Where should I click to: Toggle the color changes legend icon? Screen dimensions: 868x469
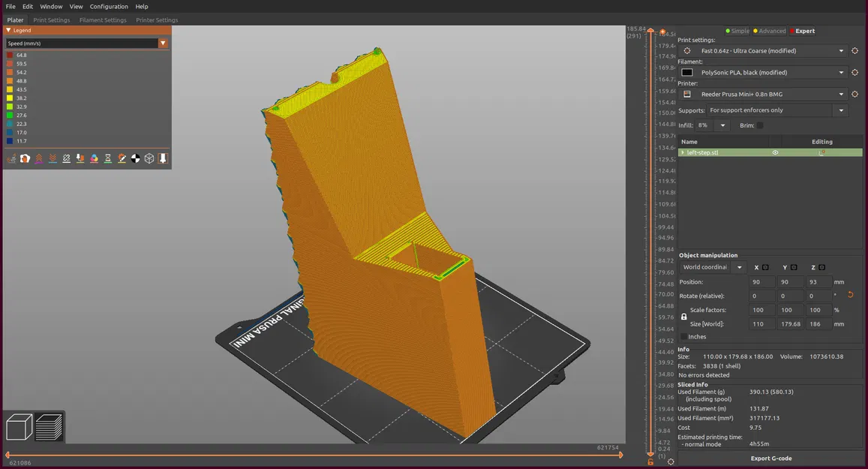94,158
